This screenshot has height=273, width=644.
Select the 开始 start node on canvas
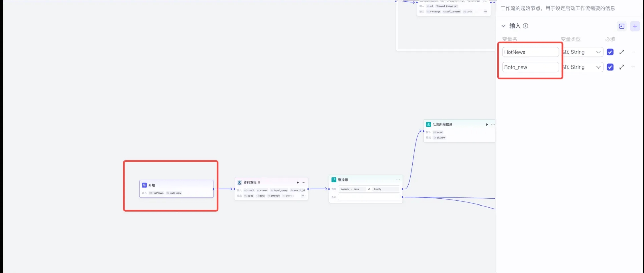176,186
